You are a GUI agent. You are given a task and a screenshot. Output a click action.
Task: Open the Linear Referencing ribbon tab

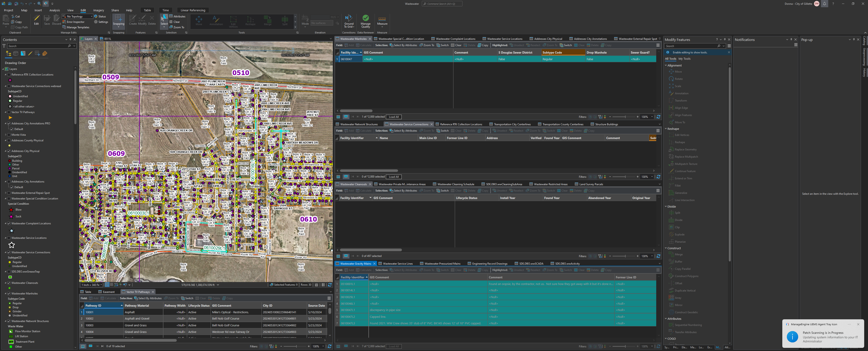[x=193, y=10]
